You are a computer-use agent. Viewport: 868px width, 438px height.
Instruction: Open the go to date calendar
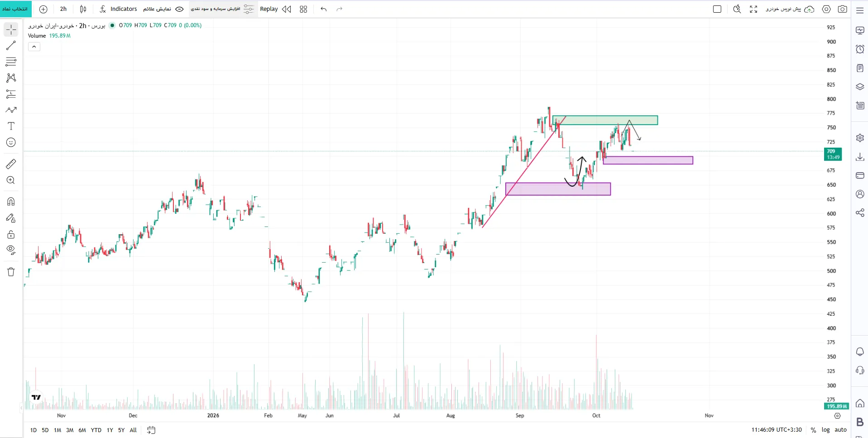coord(151,430)
